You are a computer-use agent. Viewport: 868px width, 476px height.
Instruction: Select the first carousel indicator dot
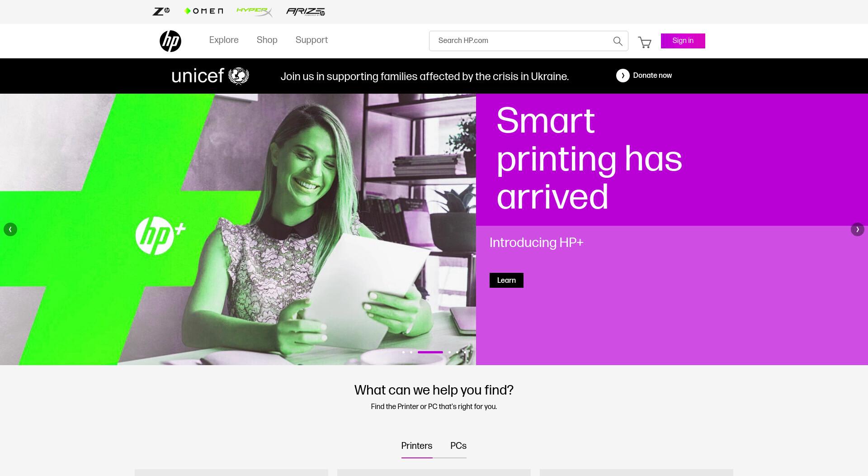[x=403, y=352]
